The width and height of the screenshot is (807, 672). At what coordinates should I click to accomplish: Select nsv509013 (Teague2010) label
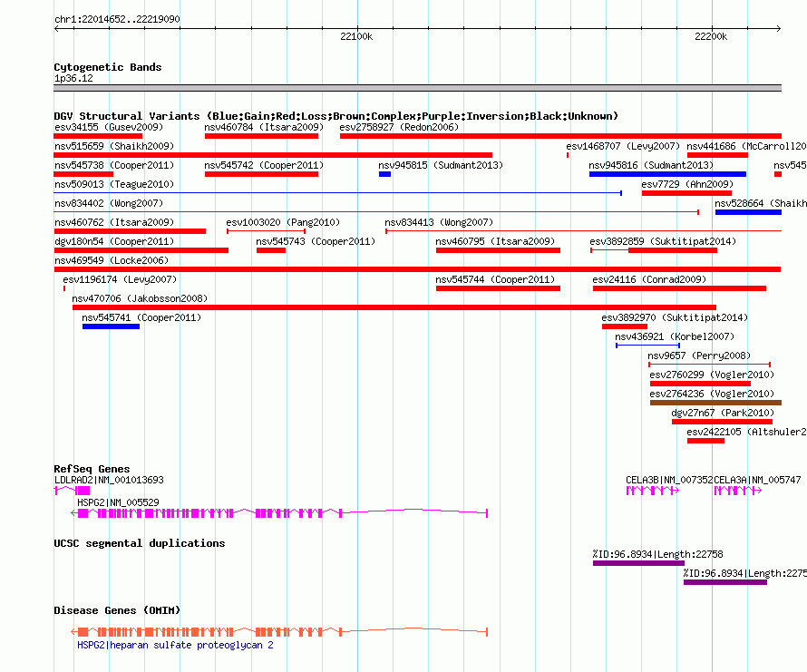click(x=114, y=184)
